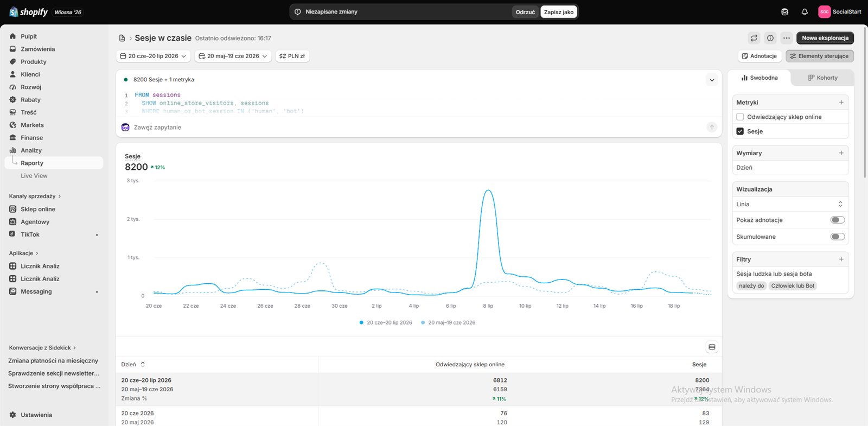Enable the Pokaż adnotacje toggle
This screenshot has height=426, width=868.
pos(838,220)
